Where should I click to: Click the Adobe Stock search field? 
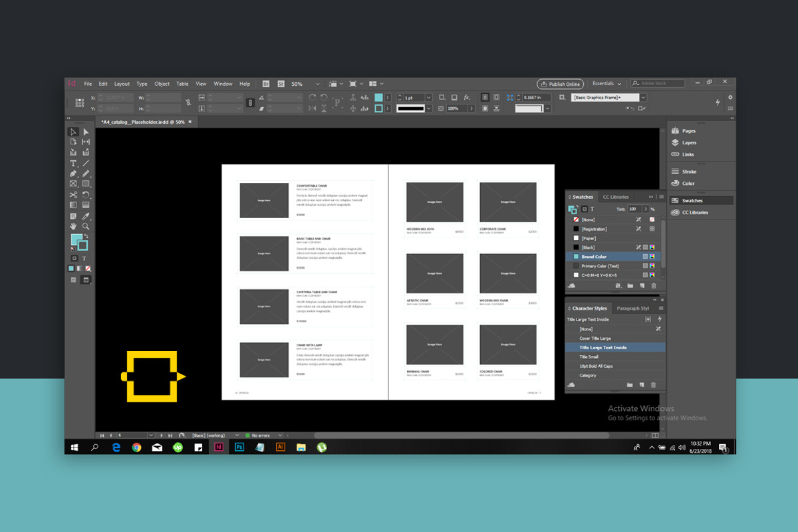[658, 84]
